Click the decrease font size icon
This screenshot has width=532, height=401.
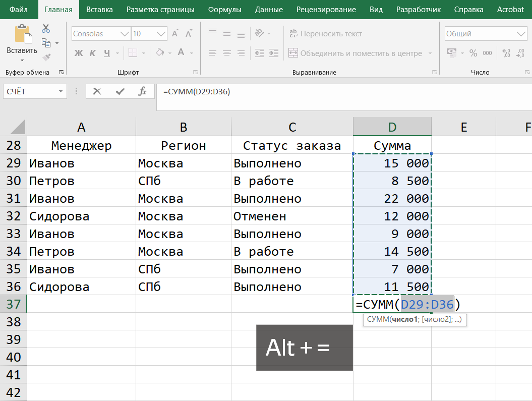(x=189, y=34)
